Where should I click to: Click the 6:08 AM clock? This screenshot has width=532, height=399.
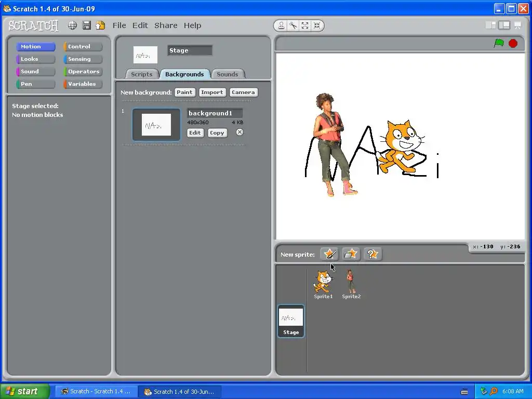pyautogui.click(x=513, y=391)
